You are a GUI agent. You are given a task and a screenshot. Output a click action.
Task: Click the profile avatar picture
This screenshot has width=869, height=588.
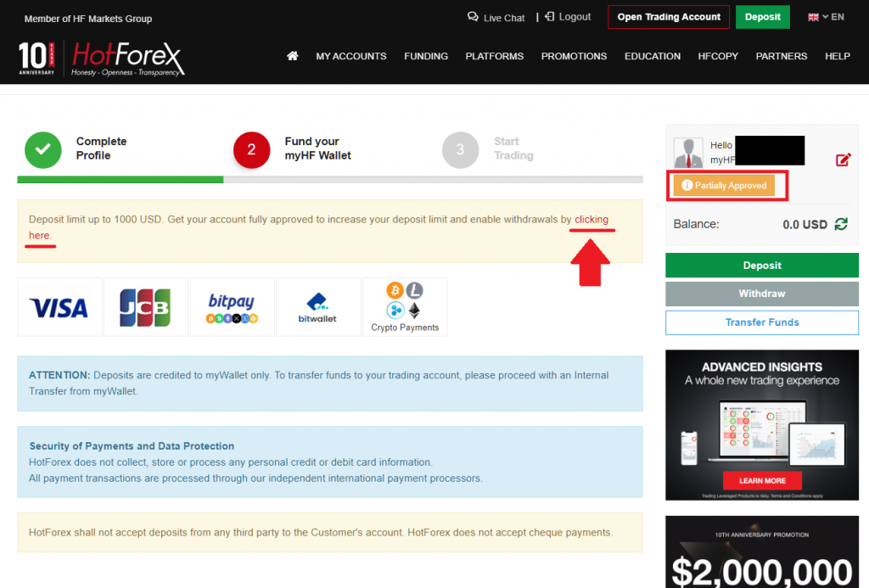tap(687, 153)
